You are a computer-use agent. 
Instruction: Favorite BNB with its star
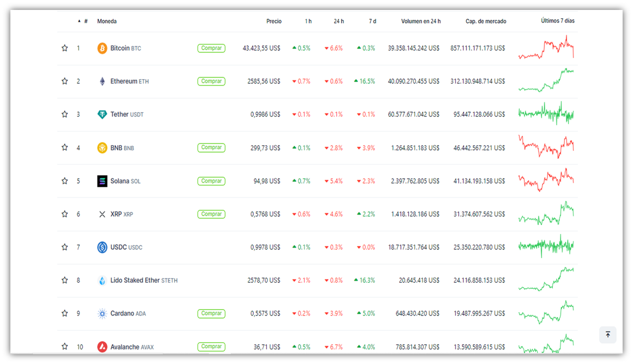[x=64, y=147]
